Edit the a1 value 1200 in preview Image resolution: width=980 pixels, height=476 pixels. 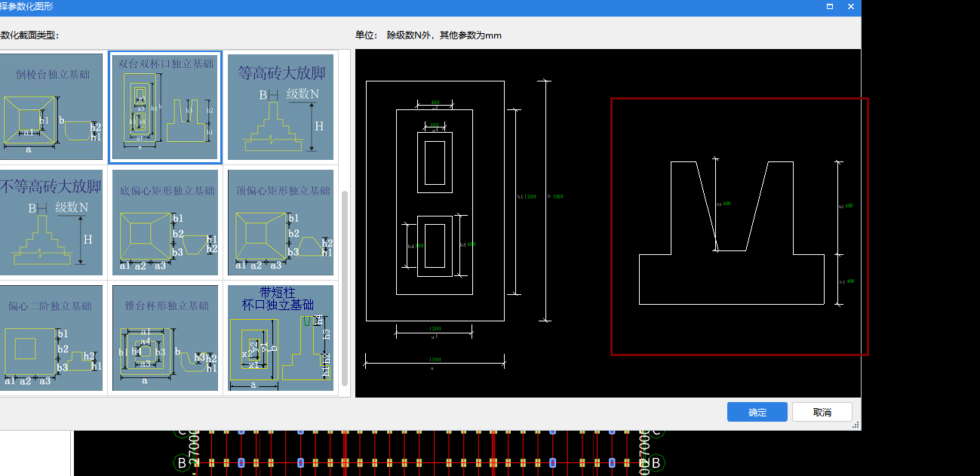coord(435,330)
